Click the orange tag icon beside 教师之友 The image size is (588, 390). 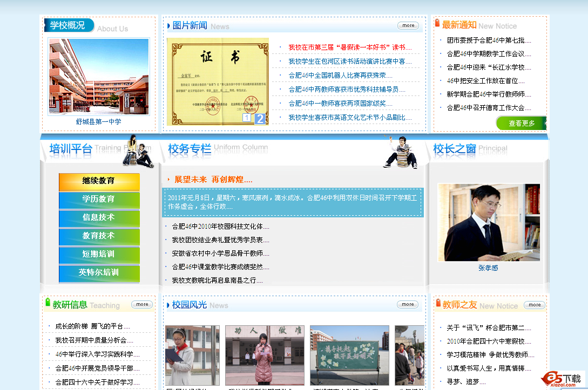pos(438,303)
